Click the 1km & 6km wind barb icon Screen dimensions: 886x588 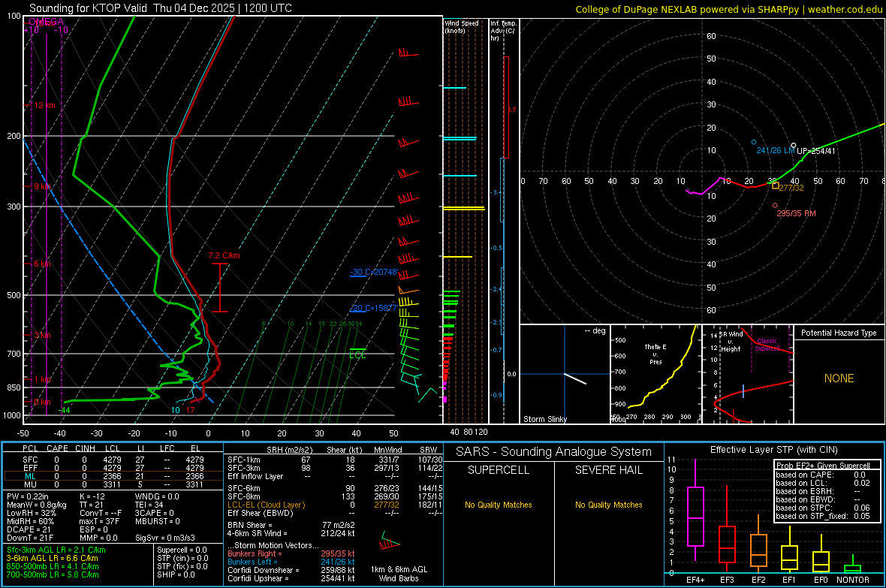click(x=389, y=541)
